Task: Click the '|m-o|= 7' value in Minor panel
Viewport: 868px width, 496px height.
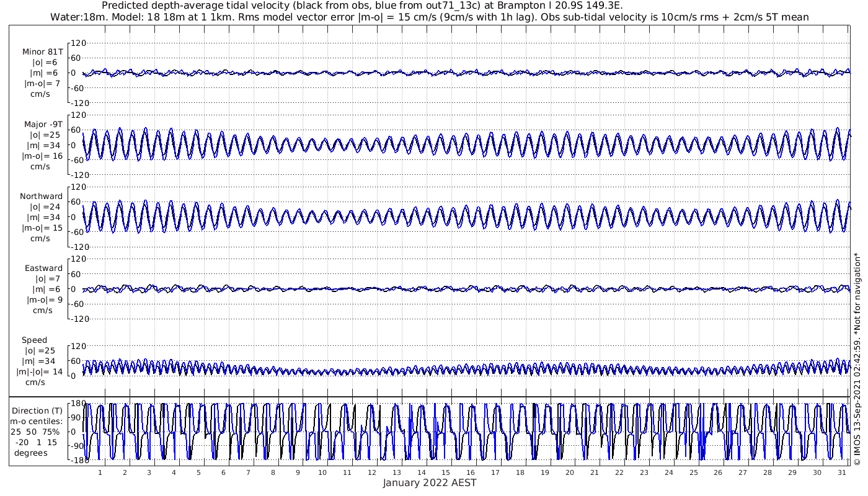Action: [x=42, y=84]
